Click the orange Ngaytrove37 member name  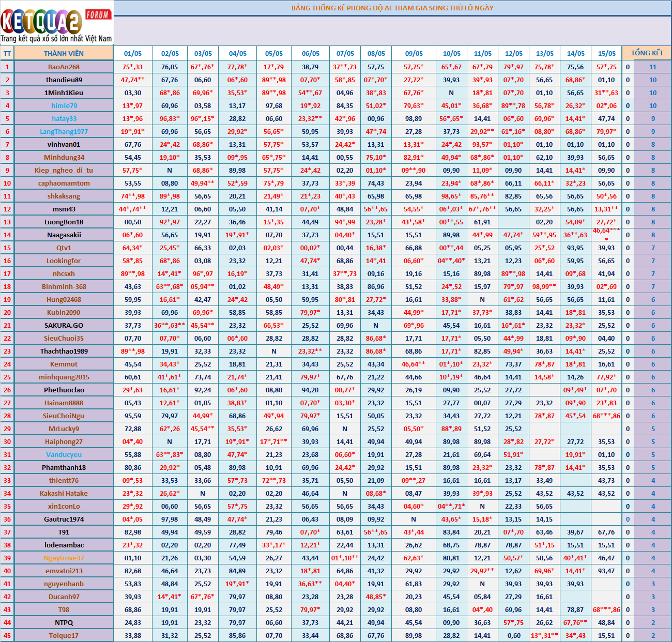click(x=64, y=558)
